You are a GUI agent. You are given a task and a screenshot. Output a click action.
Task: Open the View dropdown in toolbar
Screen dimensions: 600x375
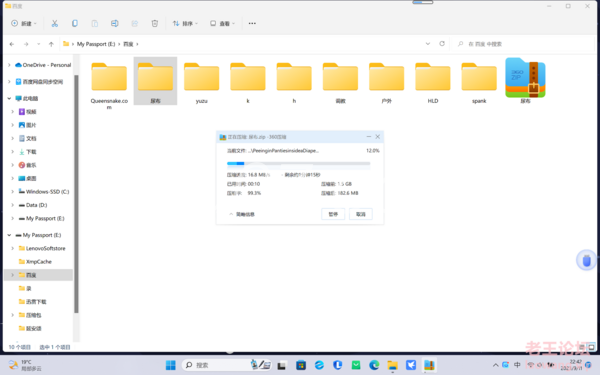(222, 23)
